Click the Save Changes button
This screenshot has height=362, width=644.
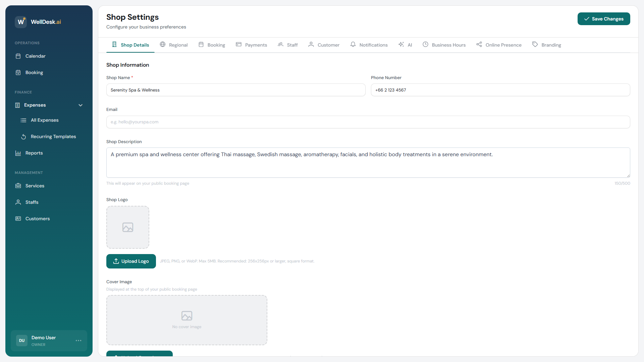pos(603,19)
